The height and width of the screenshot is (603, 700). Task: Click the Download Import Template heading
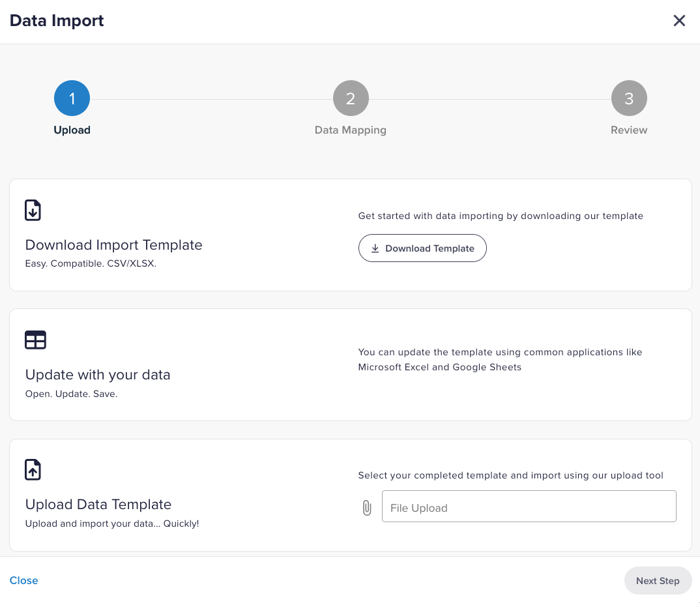click(114, 245)
